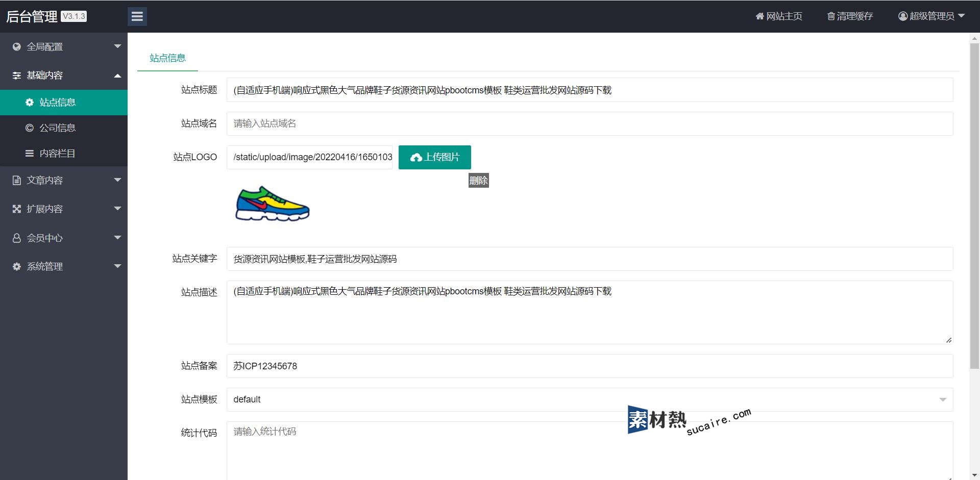Click the 统计代码 field label
Screen dimensions: 980x480
tap(199, 433)
